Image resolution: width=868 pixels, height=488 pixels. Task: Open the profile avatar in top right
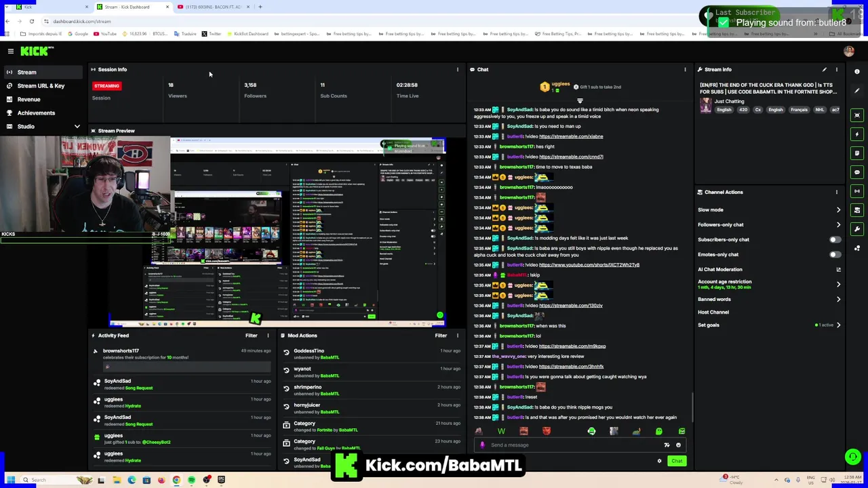(x=848, y=51)
